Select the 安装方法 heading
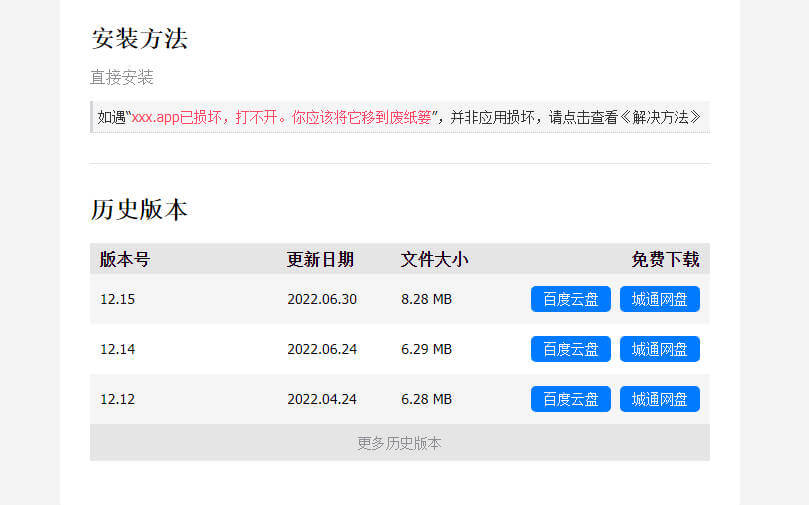Viewport: 809px width, 505px height. point(139,39)
